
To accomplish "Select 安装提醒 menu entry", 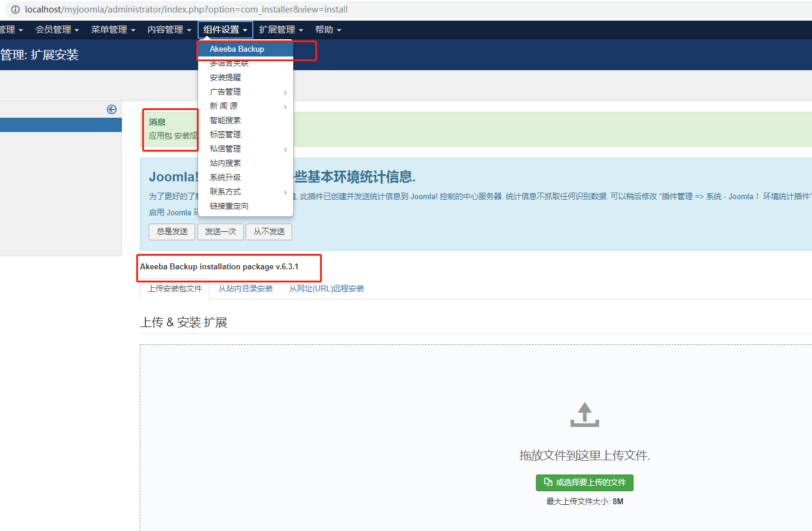I will (x=245, y=77).
